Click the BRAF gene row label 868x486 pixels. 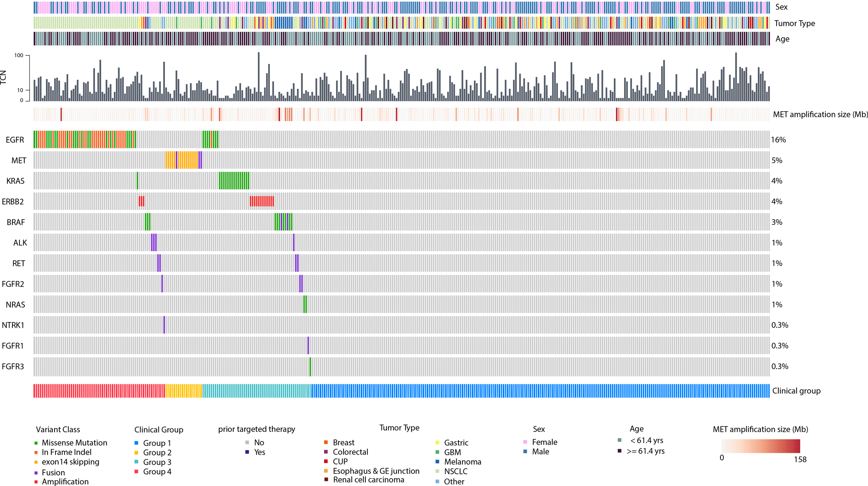click(x=16, y=222)
